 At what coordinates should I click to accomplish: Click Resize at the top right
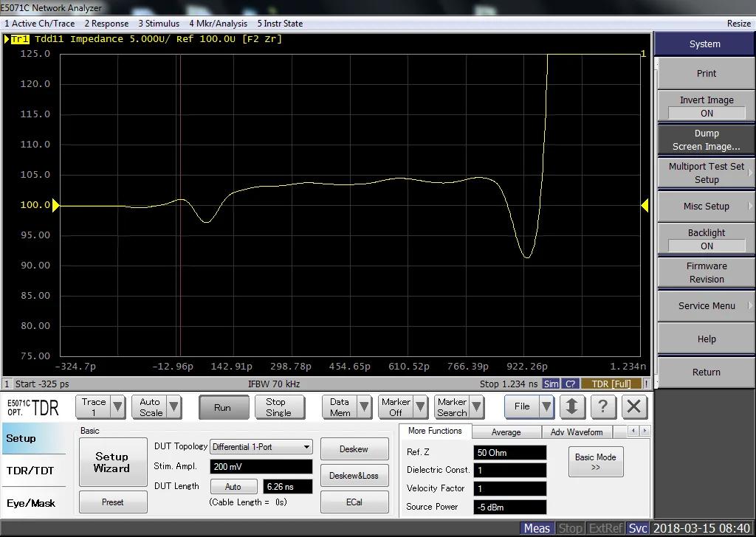pyautogui.click(x=738, y=23)
